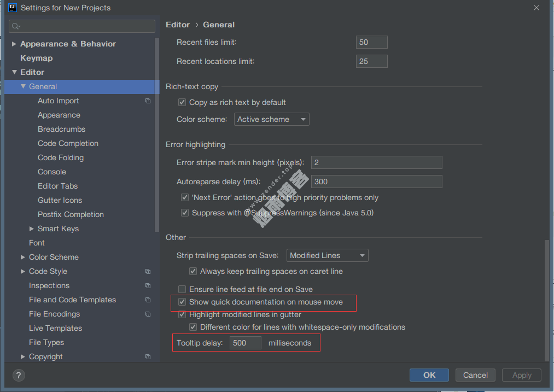Click project-level icon beside Code Style
This screenshot has width=554, height=392.
point(148,272)
